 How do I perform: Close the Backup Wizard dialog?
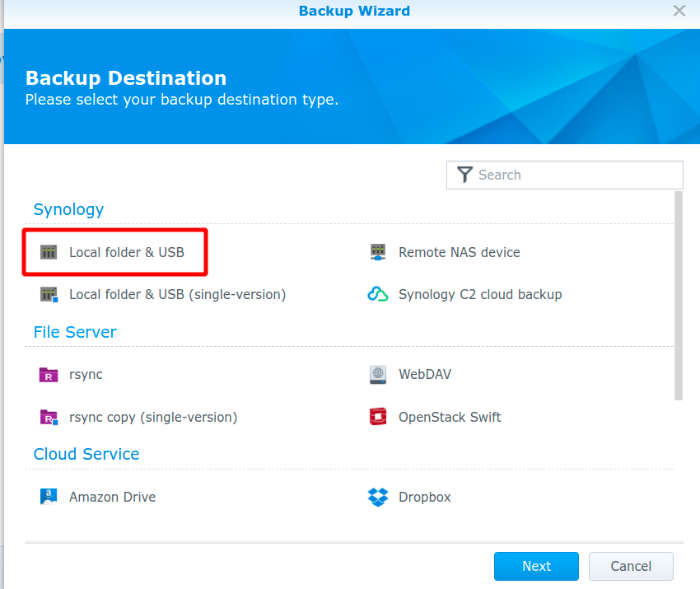point(679,11)
